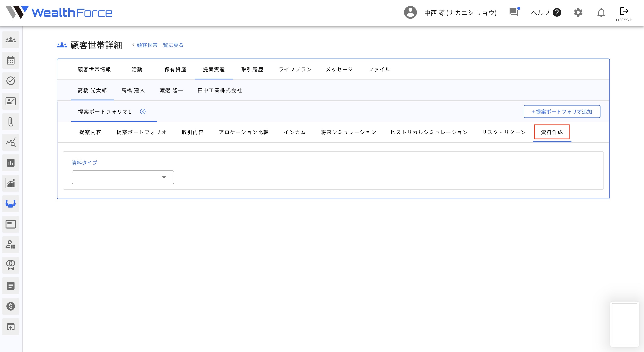Open the ファイル tab
This screenshot has height=352, width=644.
point(379,70)
